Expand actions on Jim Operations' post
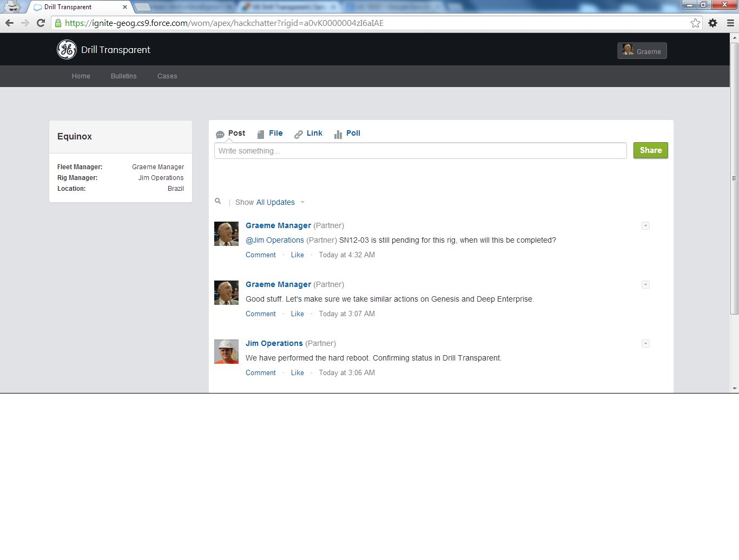Viewport: 739px width, 560px height. [x=645, y=343]
